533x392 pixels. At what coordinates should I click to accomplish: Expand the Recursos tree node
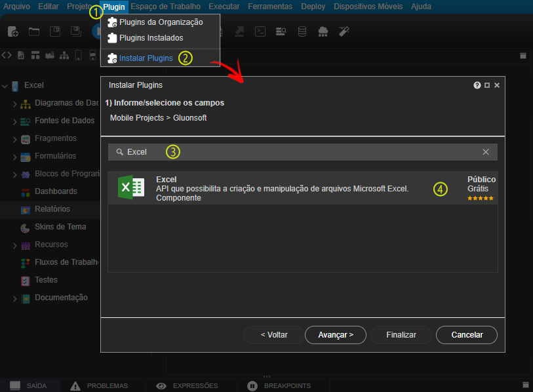tap(14, 245)
